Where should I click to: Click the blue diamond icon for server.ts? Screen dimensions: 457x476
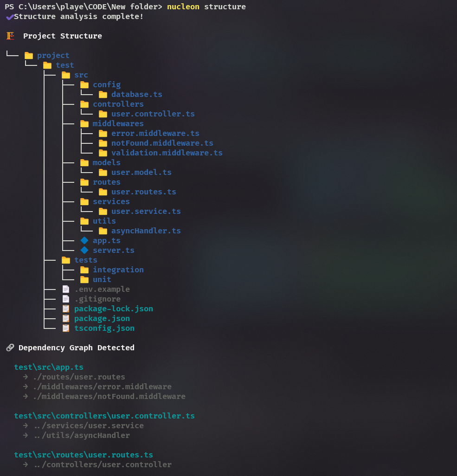[x=84, y=250]
